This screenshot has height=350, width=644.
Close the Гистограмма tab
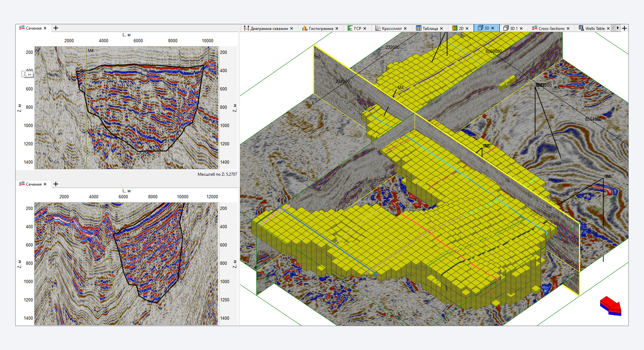point(337,29)
